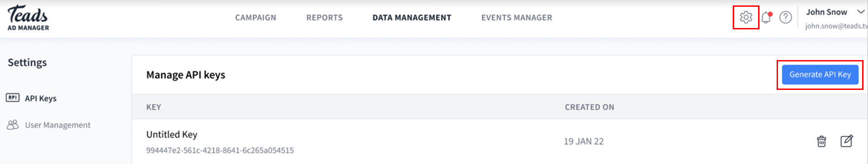Delete Untitled Key with trash icon
868x164 pixels.
click(821, 141)
